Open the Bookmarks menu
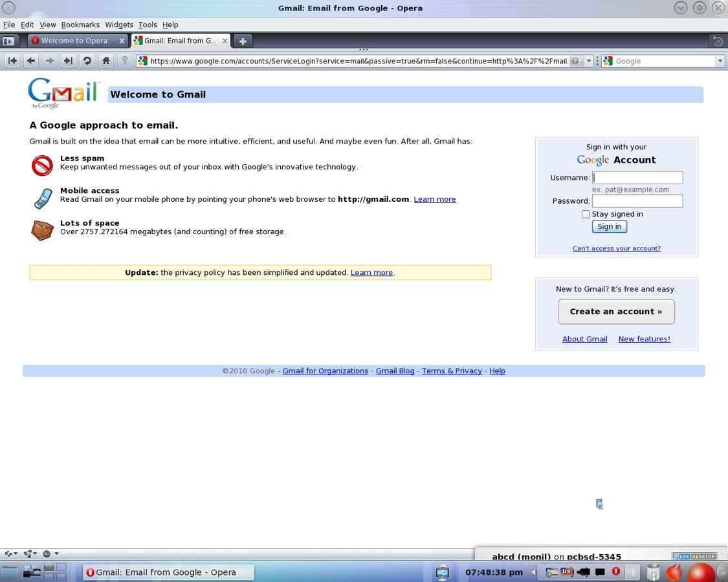This screenshot has width=728, height=582. click(80, 25)
